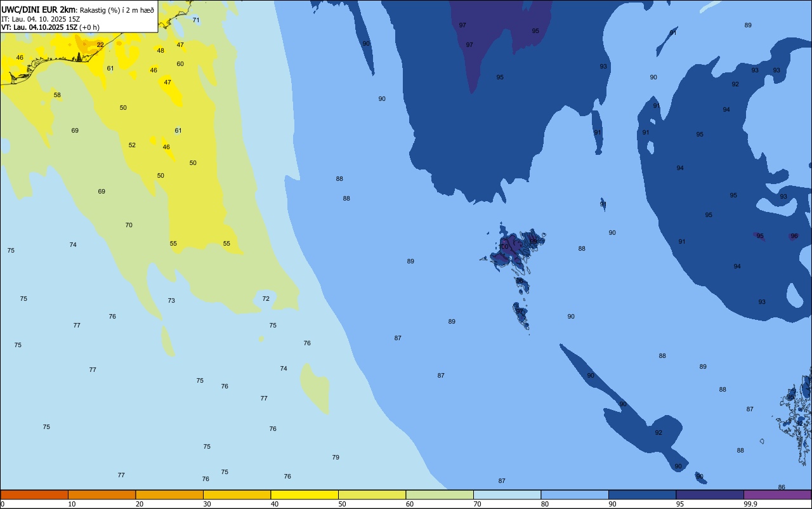Click the 'VT: Lau. 04.10.2025 15Z (+0 h)' line
The width and height of the screenshot is (812, 509).
coord(50,27)
